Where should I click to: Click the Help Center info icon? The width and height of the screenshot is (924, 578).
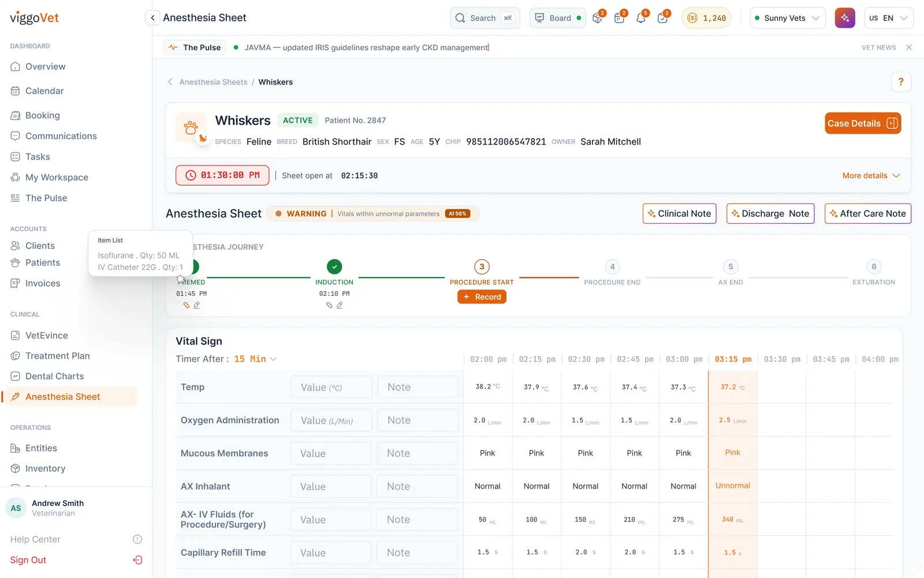click(137, 539)
